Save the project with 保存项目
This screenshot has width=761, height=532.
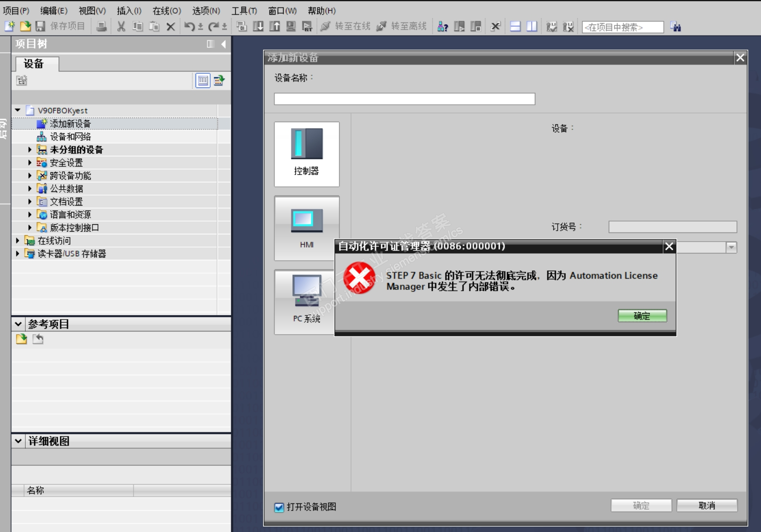61,26
